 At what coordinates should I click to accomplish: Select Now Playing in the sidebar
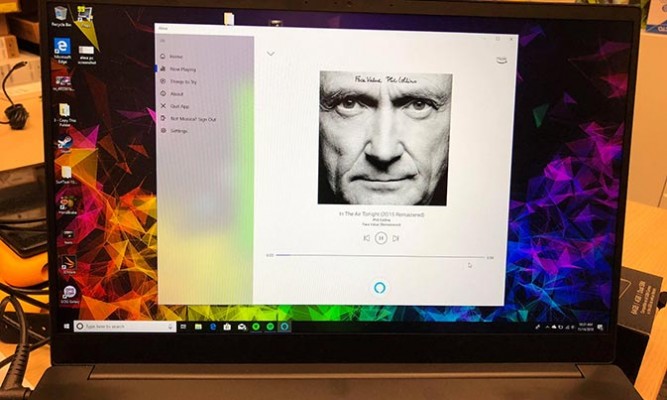pos(178,69)
